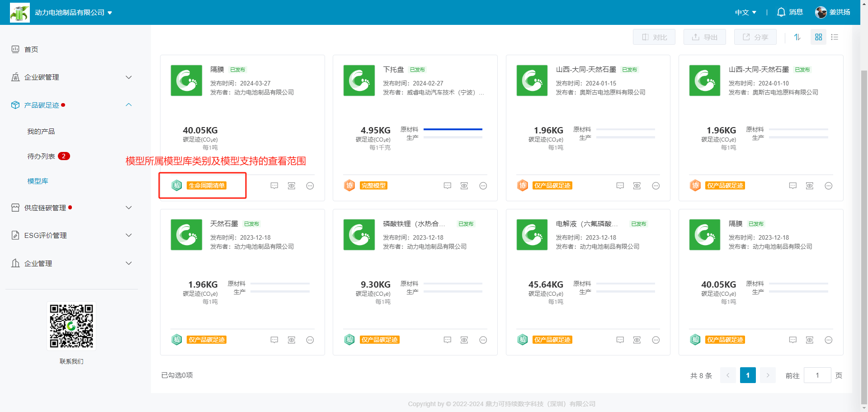Open the 中文 language dropdown
868x412 pixels.
coord(745,12)
